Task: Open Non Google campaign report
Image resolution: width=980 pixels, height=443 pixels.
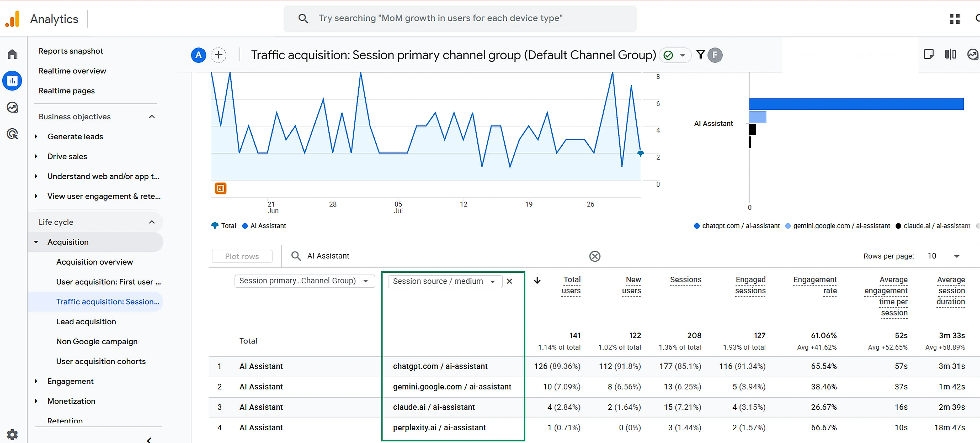Action: [97, 341]
